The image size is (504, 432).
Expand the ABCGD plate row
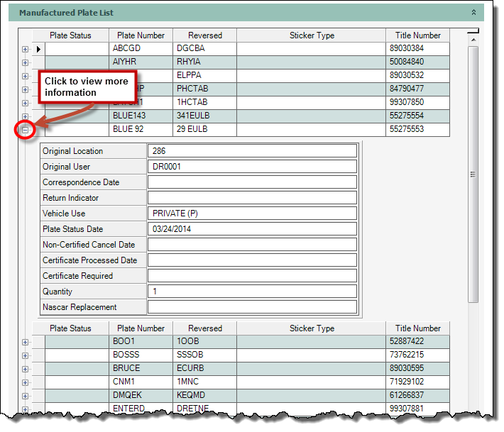click(x=26, y=49)
